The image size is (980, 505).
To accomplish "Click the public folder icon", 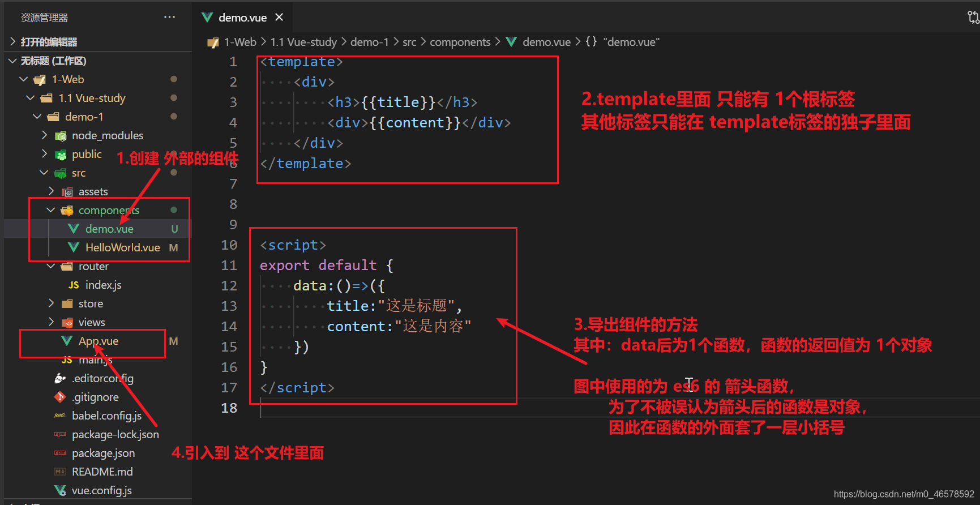I will click(x=60, y=155).
